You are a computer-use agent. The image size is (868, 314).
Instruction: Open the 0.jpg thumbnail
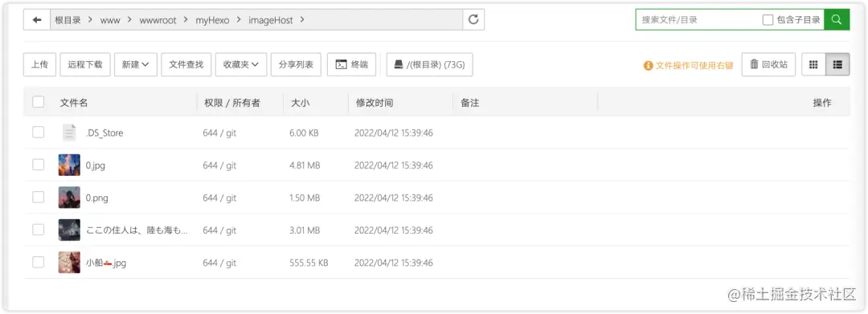tap(69, 165)
